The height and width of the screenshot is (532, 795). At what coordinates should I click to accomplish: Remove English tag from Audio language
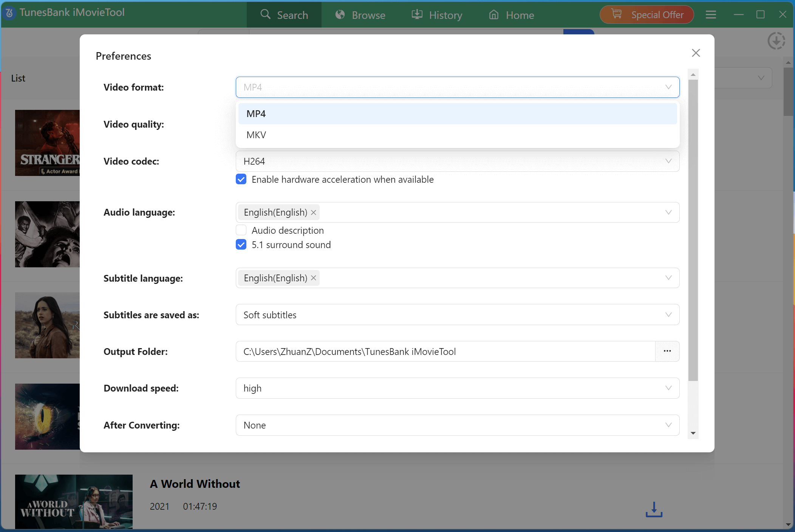(x=314, y=213)
